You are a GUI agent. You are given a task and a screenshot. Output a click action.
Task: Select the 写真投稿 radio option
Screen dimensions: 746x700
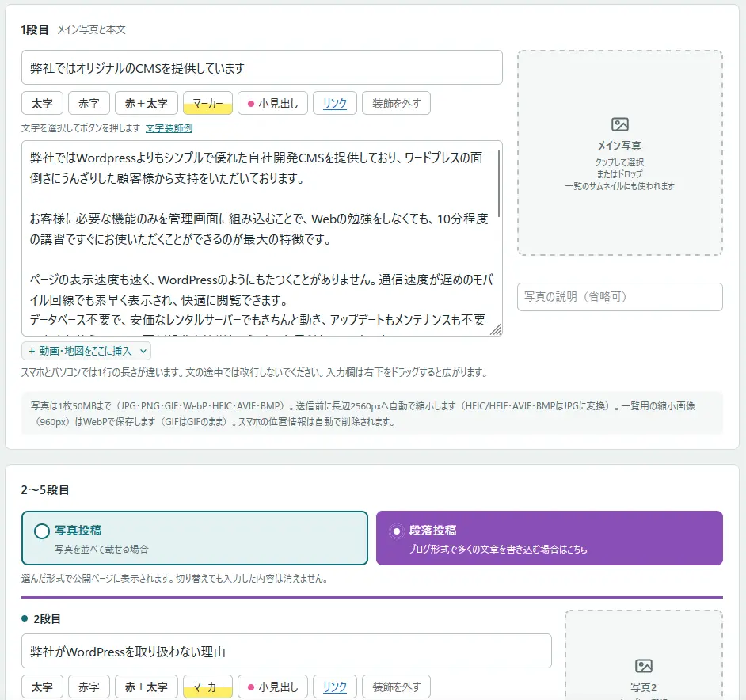coord(195,538)
